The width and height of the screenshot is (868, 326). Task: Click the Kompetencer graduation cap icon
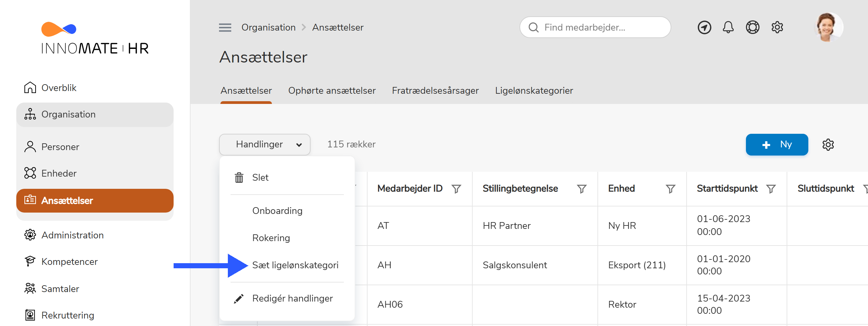30,261
